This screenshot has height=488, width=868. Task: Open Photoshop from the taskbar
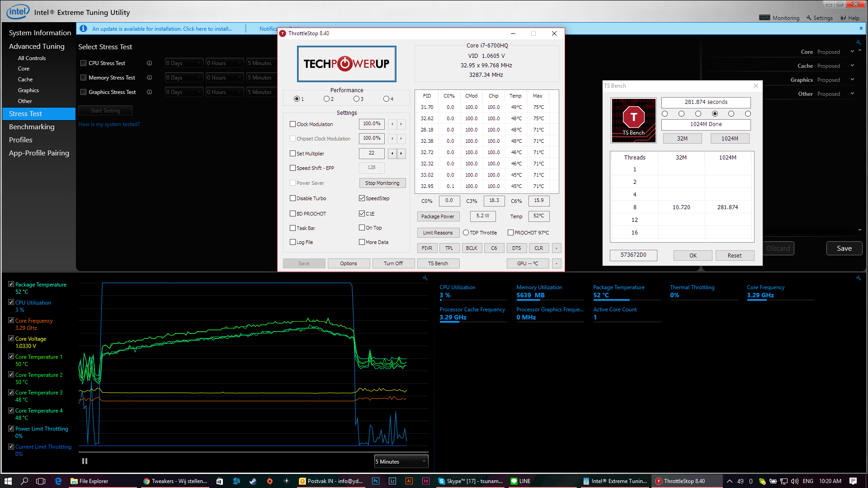(x=376, y=481)
